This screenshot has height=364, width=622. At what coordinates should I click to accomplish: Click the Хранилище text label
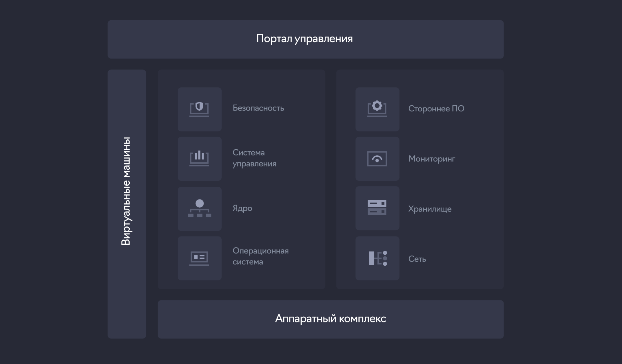[429, 209]
